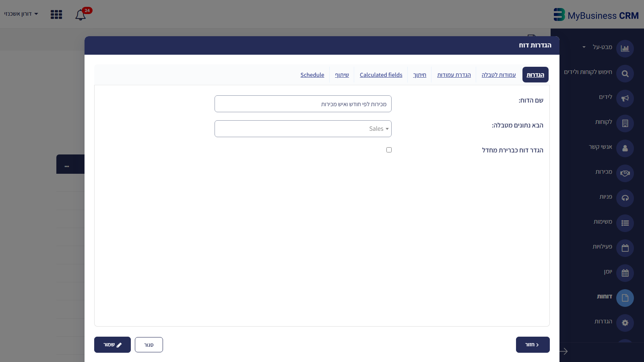Image resolution: width=644 pixels, height=362 pixels.
Task: Click the search customers and leads icon
Action: coord(625,74)
